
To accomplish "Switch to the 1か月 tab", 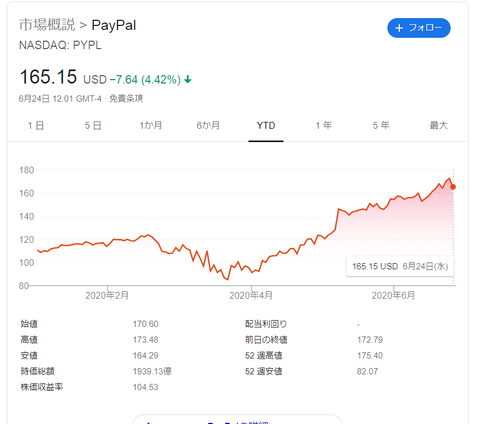I will (151, 126).
